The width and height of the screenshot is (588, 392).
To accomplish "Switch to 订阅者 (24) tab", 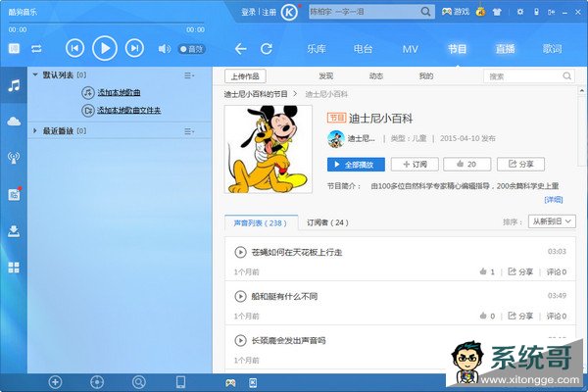I will [327, 222].
